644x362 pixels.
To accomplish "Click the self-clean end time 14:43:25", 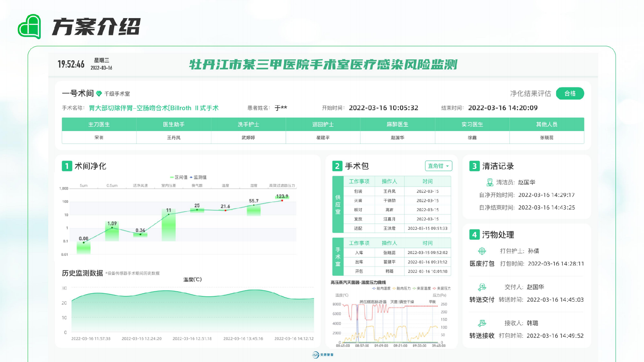I will (546, 208).
